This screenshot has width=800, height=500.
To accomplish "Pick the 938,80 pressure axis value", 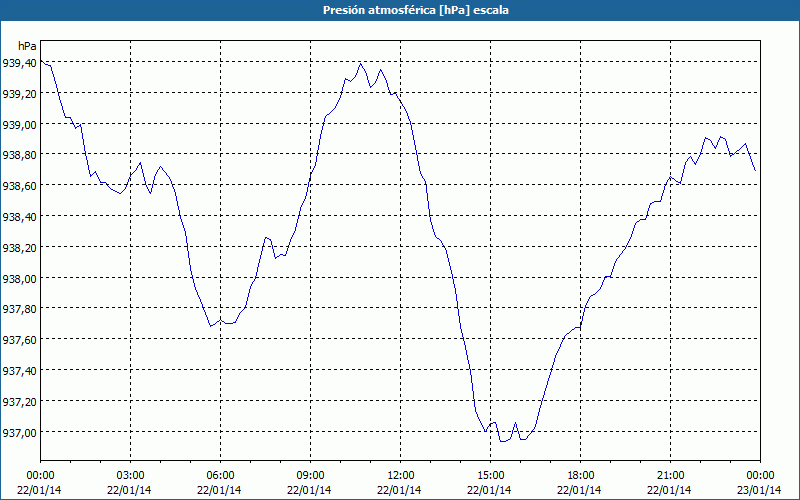I will pyautogui.click(x=19, y=155).
